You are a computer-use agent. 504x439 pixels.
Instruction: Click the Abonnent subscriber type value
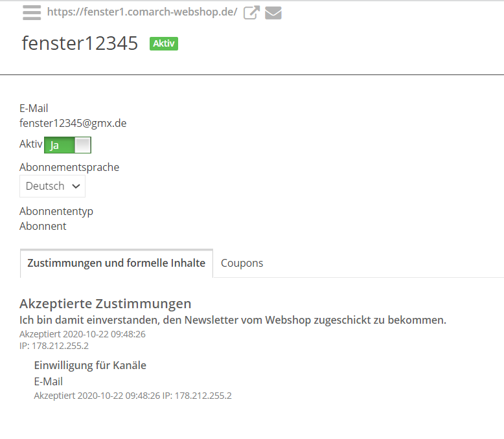click(43, 226)
